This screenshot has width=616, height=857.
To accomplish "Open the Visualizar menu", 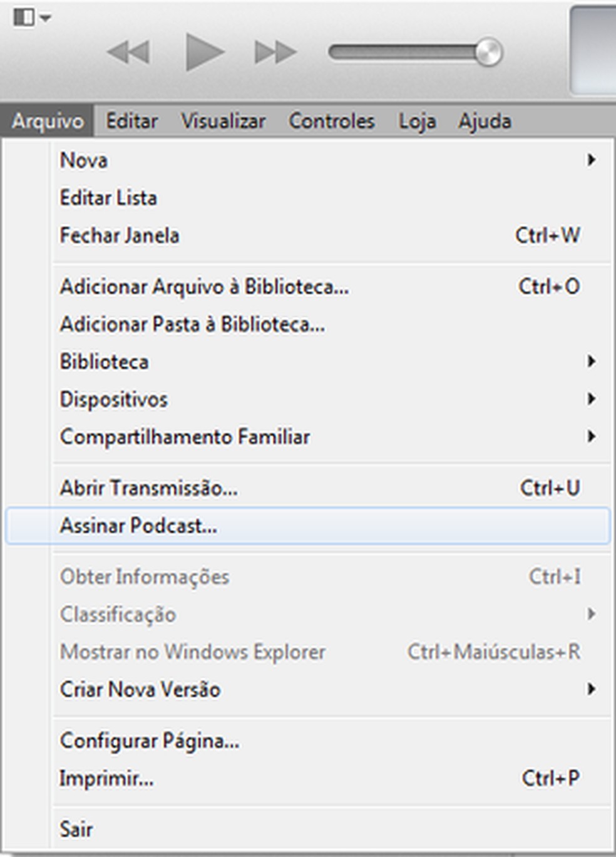I will pos(223,121).
